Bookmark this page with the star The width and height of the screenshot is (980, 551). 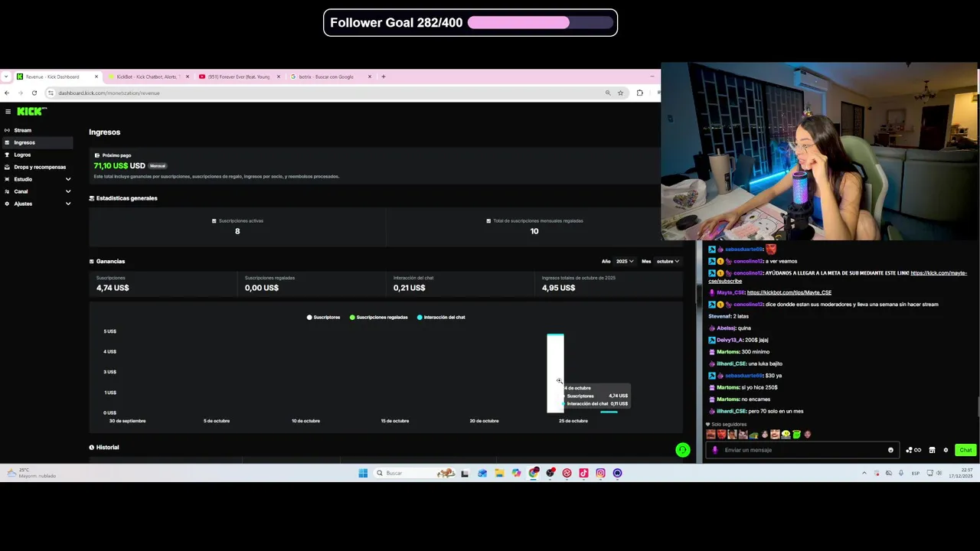pyautogui.click(x=620, y=93)
